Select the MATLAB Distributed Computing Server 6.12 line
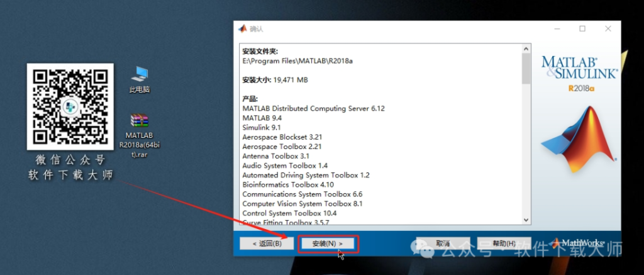Image resolution: width=644 pixels, height=275 pixels. coord(313,108)
